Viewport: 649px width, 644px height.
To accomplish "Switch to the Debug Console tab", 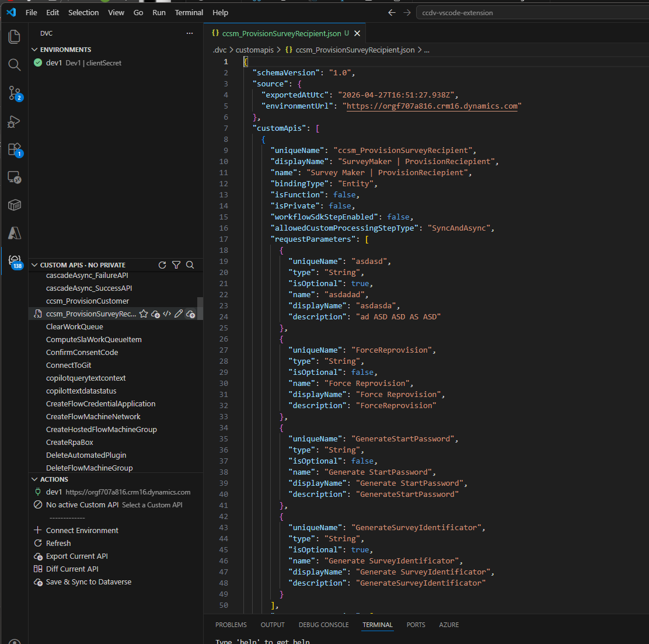I will [x=324, y=625].
